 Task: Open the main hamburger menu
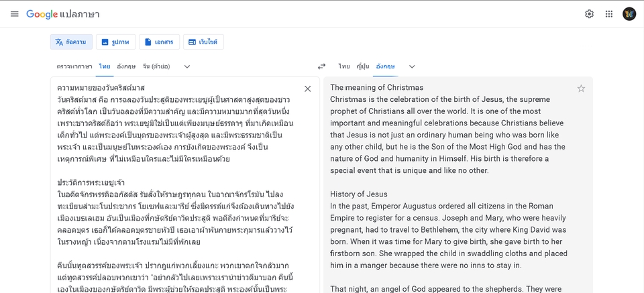pos(14,14)
